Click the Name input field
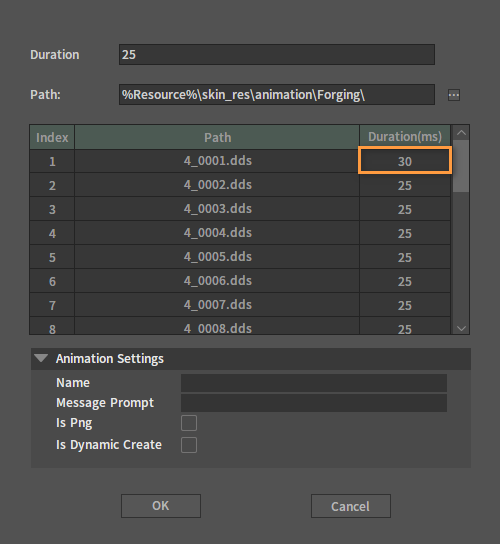500x544 pixels. click(x=314, y=383)
